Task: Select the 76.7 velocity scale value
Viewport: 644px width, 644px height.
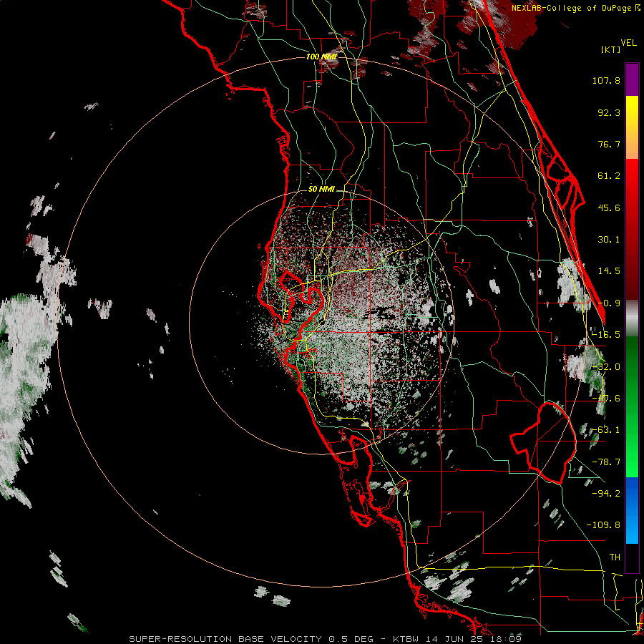Action: point(609,144)
